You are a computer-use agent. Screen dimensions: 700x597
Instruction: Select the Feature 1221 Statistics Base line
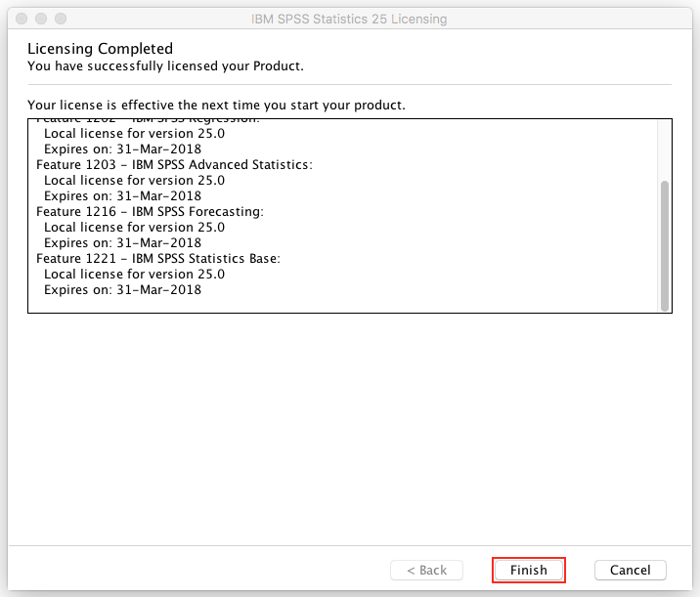click(158, 258)
